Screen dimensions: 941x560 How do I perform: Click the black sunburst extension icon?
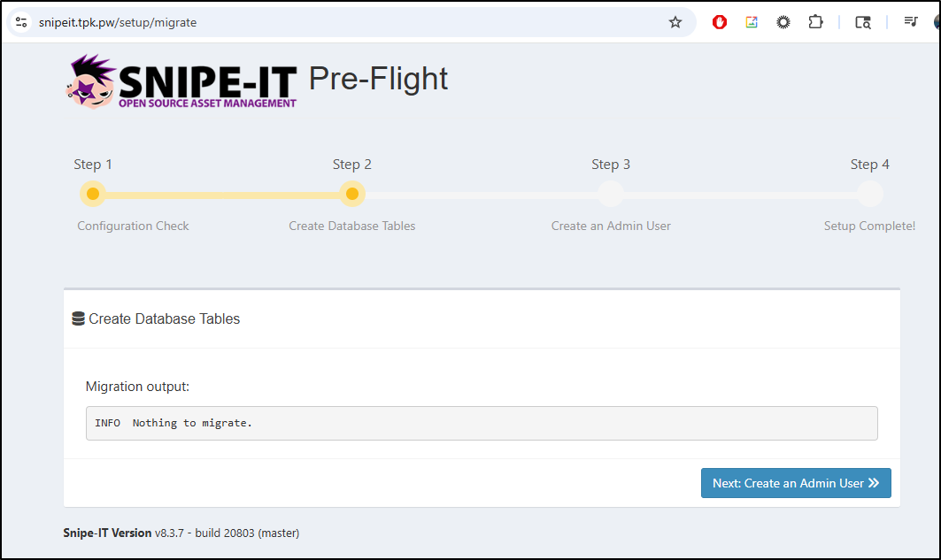click(x=783, y=22)
